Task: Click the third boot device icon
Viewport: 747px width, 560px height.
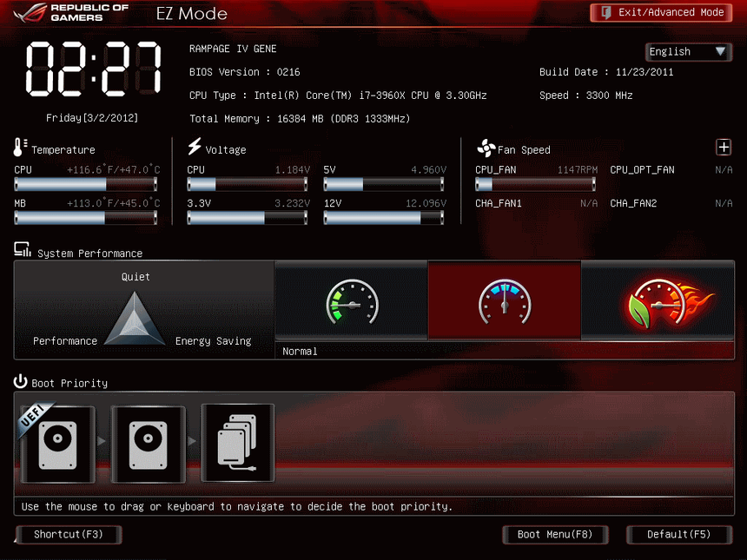Action: tap(237, 443)
